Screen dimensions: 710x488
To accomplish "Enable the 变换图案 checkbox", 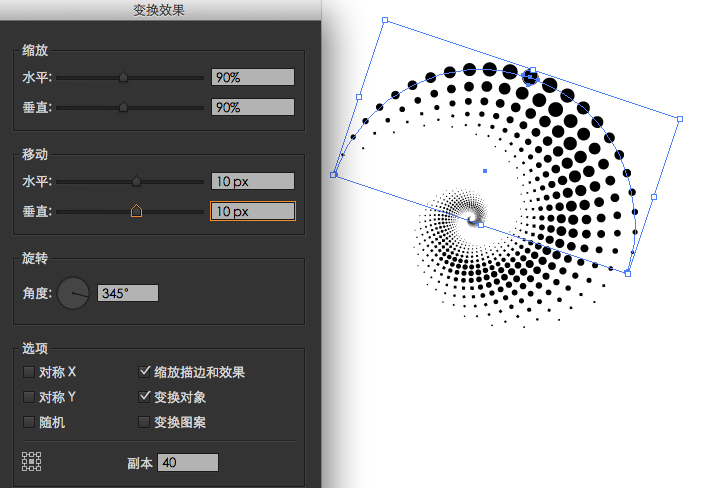I will pyautogui.click(x=144, y=422).
